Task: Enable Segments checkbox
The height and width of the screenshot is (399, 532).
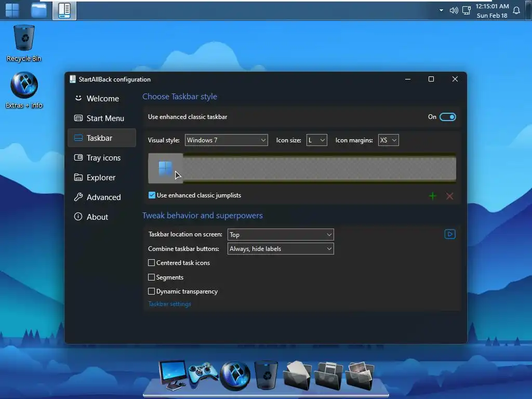Action: pyautogui.click(x=151, y=277)
